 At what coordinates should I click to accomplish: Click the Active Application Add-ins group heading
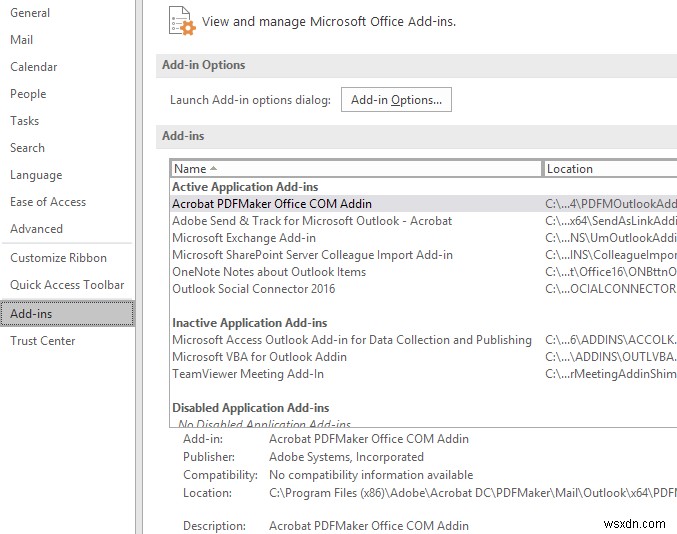coord(245,187)
